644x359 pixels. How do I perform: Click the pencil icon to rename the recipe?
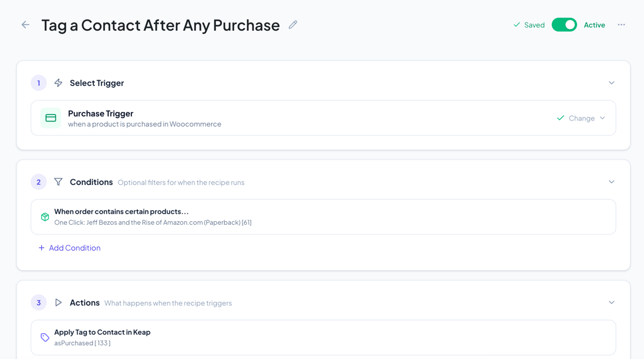tap(293, 24)
